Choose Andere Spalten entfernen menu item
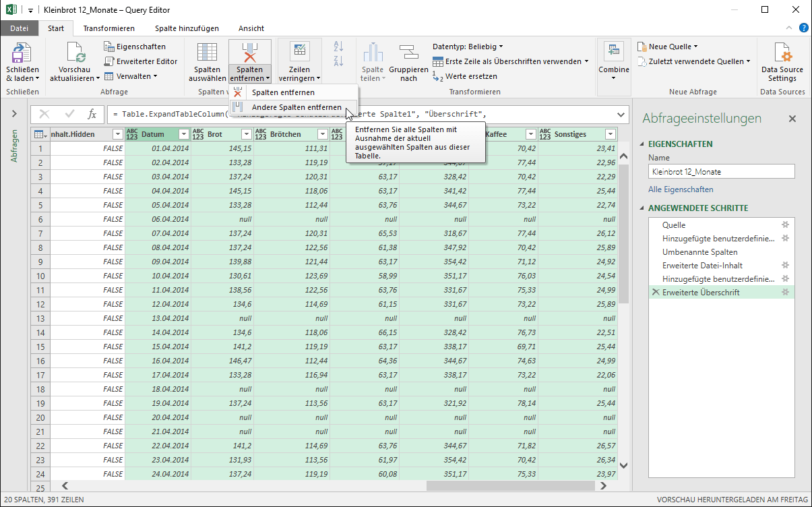 coord(293,107)
